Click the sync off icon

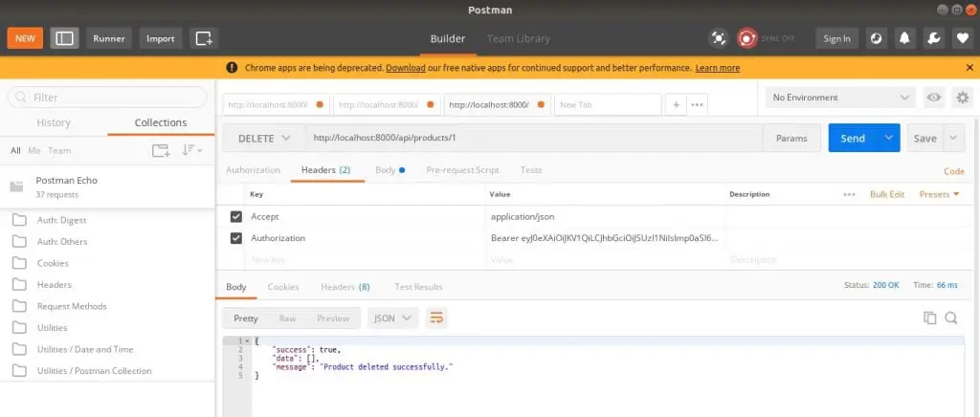(x=746, y=38)
